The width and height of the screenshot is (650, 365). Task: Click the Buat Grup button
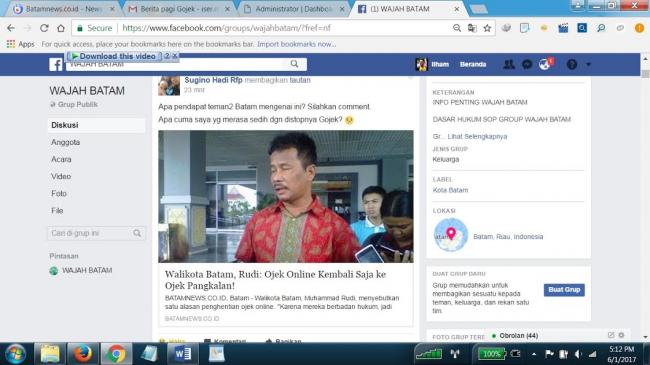point(564,290)
